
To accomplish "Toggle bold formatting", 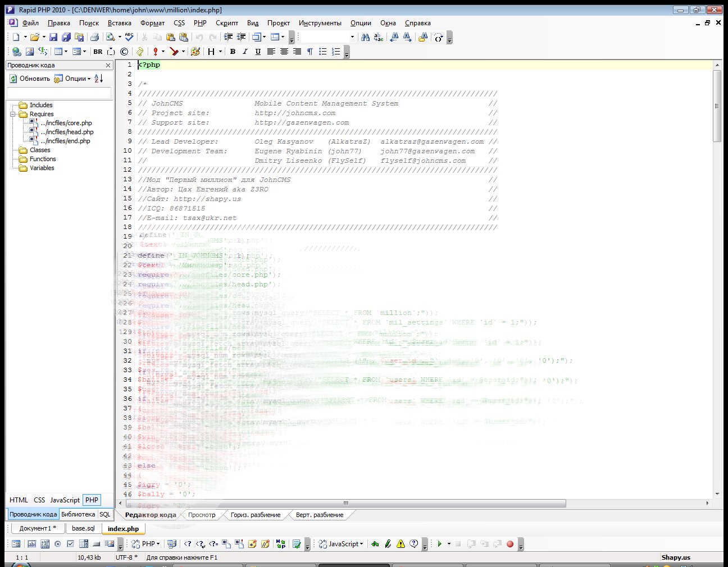I will click(233, 52).
